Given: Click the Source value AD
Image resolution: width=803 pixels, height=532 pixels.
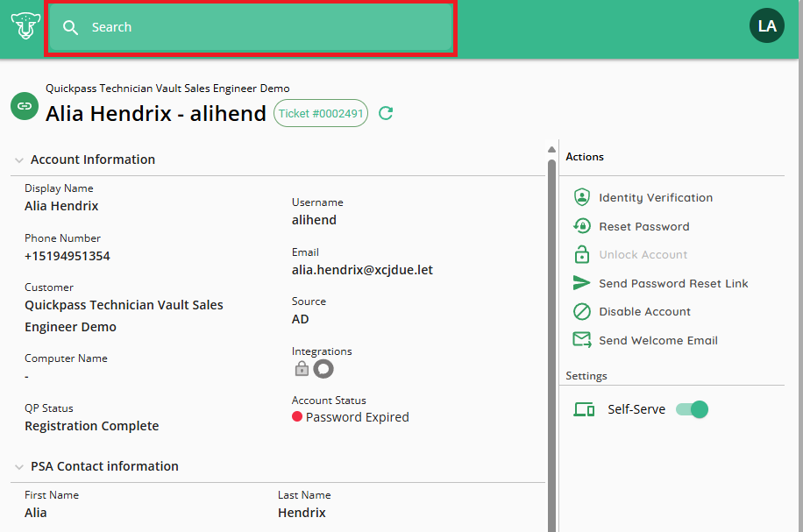Looking at the screenshot, I should [300, 319].
